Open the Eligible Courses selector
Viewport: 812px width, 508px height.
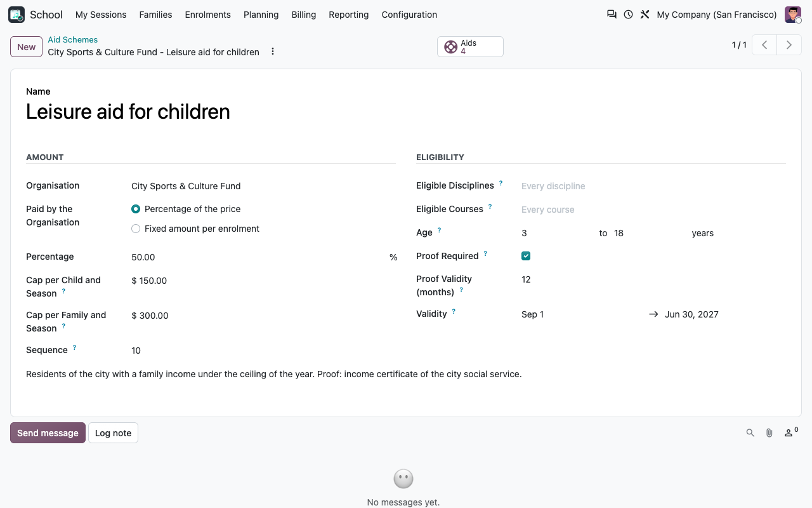tap(653, 210)
